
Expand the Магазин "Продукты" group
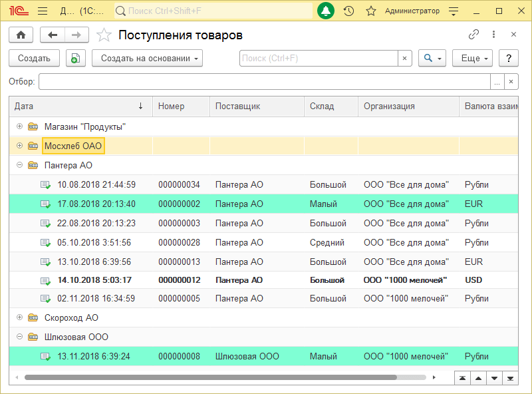(x=20, y=126)
